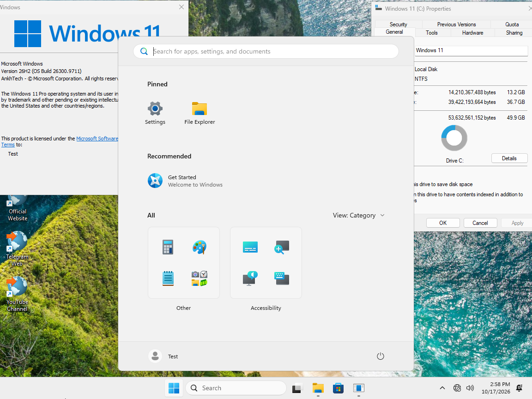Launch Calculator from the Other group
The height and width of the screenshot is (399, 532).
tap(168, 247)
